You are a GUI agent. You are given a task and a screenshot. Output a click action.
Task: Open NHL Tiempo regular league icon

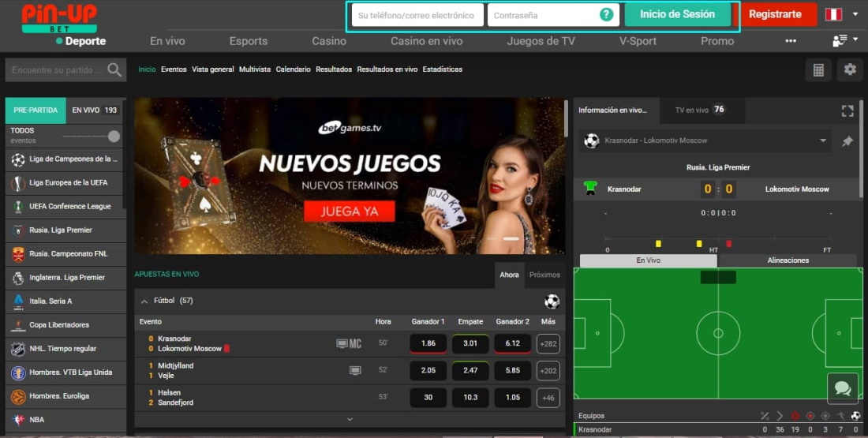18,349
